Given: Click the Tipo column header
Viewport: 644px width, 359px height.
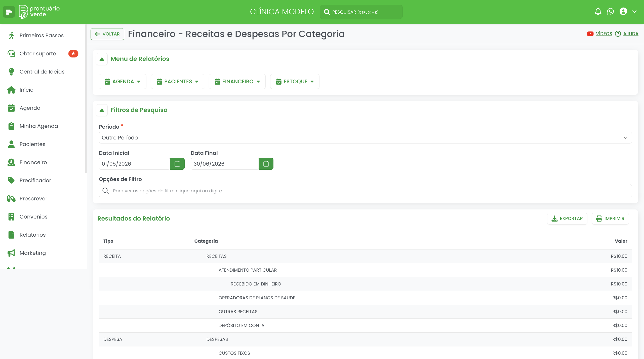Looking at the screenshot, I should point(108,241).
